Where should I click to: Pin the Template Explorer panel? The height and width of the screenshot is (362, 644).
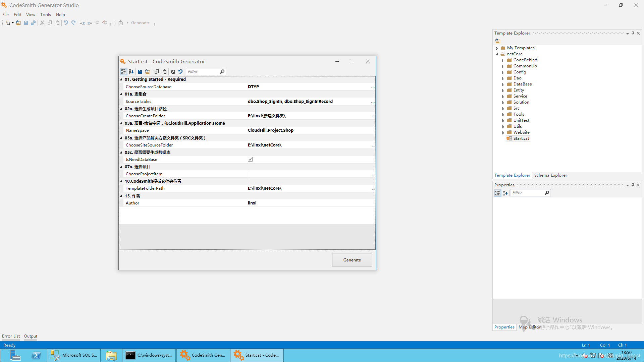pos(633,33)
